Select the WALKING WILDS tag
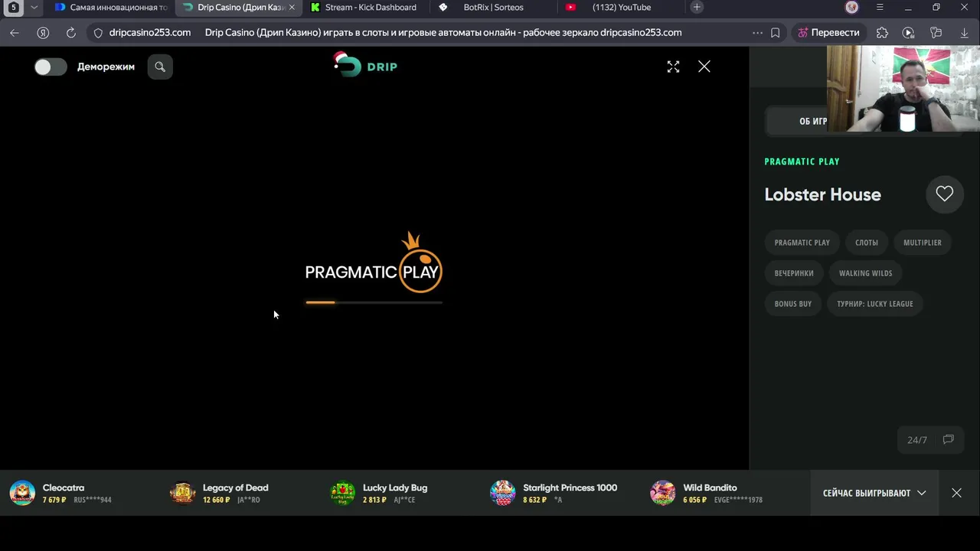 click(x=865, y=273)
